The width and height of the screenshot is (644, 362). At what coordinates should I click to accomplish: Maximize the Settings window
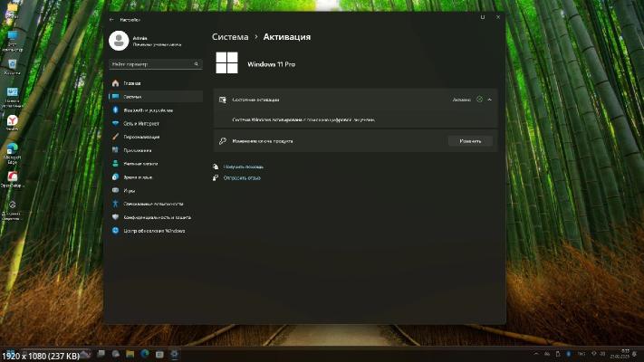pos(483,17)
